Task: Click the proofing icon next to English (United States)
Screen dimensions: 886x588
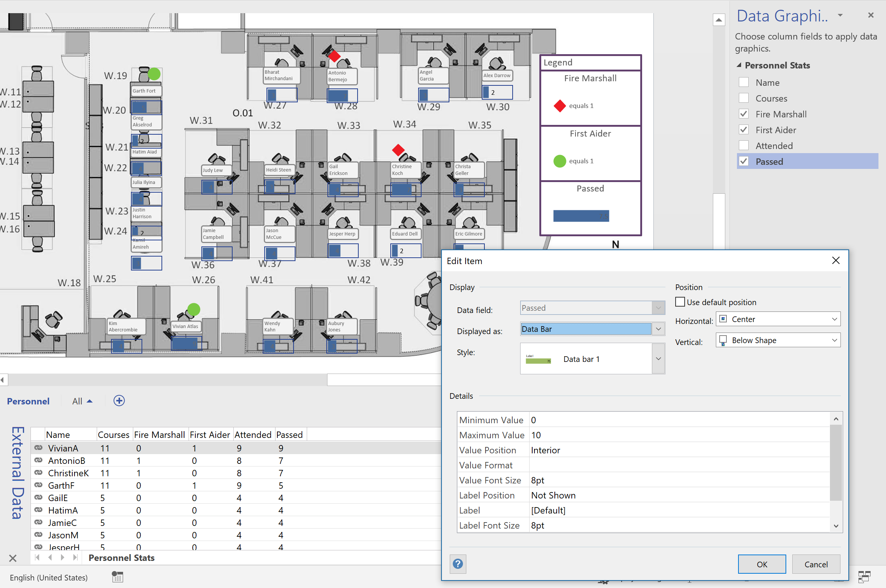Action: (117, 577)
